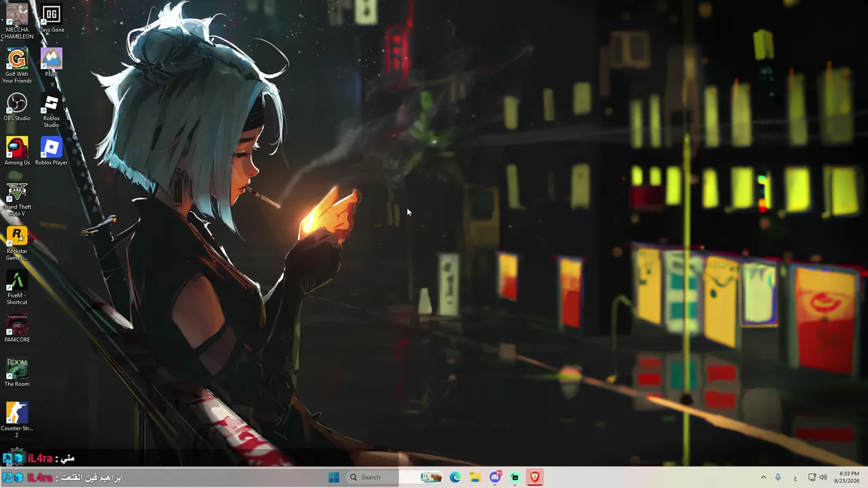The width and height of the screenshot is (868, 488).
Task: Launch the Days Gone shortcut
Action: pyautogui.click(x=52, y=19)
